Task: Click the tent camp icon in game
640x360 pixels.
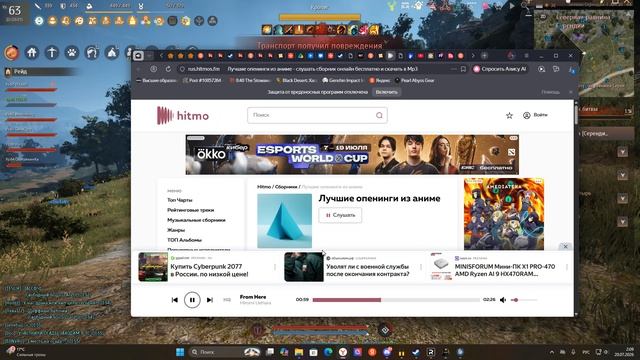Action: pyautogui.click(x=111, y=53)
